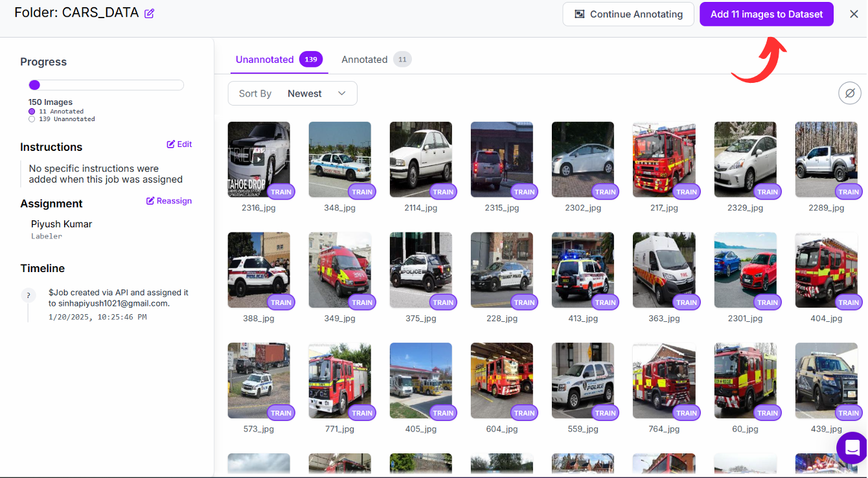Open thumbnail 405_jpg
This screenshot has width=868, height=478.
tap(421, 381)
